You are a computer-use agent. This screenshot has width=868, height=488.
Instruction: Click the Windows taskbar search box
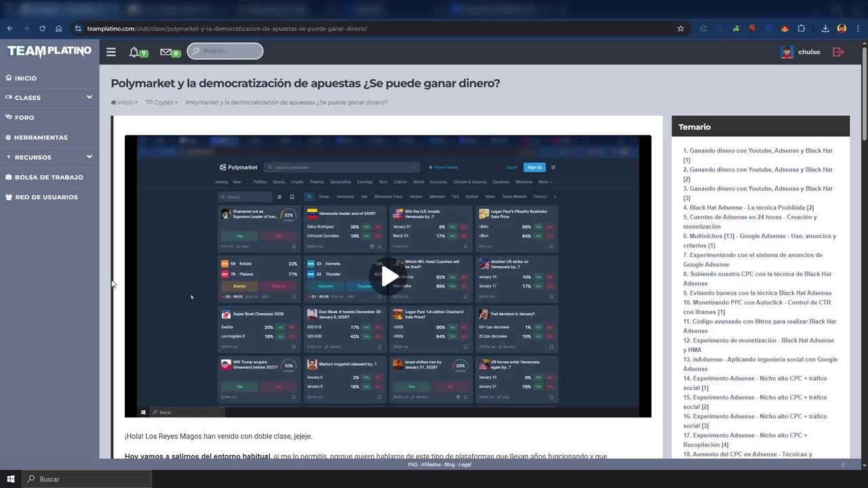(87, 479)
